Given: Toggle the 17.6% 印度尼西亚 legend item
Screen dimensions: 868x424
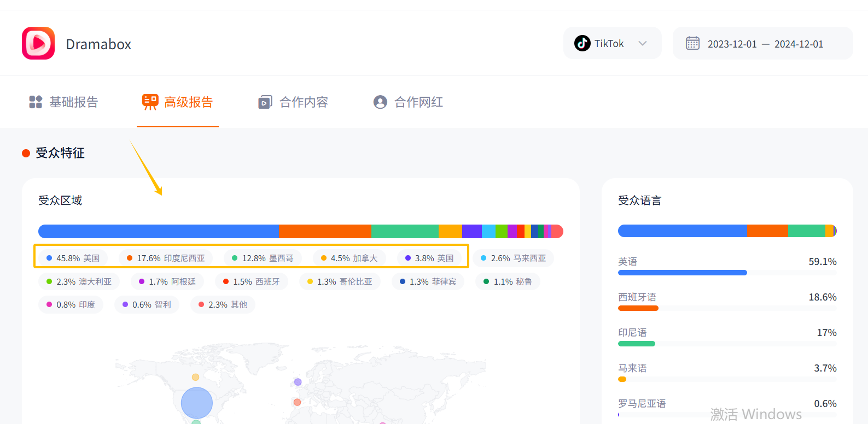Looking at the screenshot, I should pyautogui.click(x=166, y=258).
